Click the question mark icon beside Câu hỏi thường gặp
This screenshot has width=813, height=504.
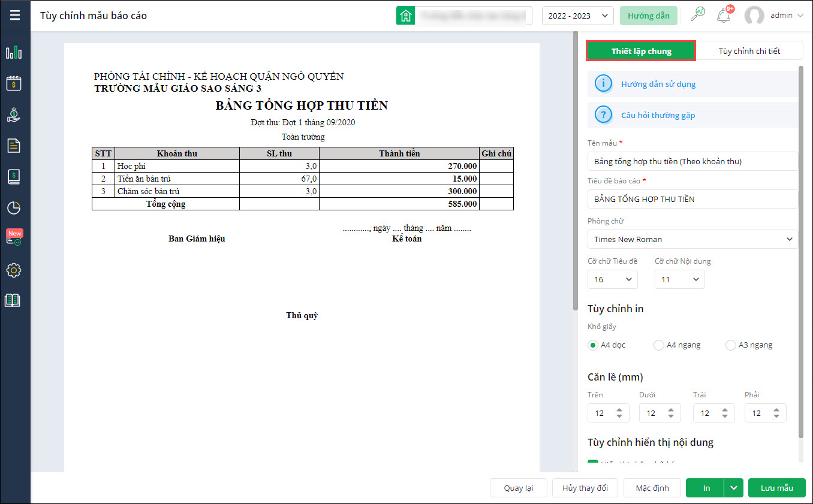pos(604,115)
